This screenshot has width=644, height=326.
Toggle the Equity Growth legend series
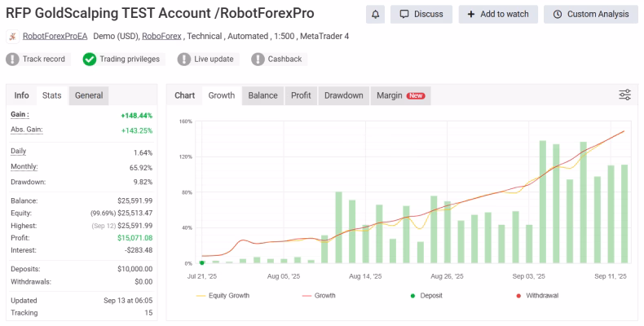(223, 296)
